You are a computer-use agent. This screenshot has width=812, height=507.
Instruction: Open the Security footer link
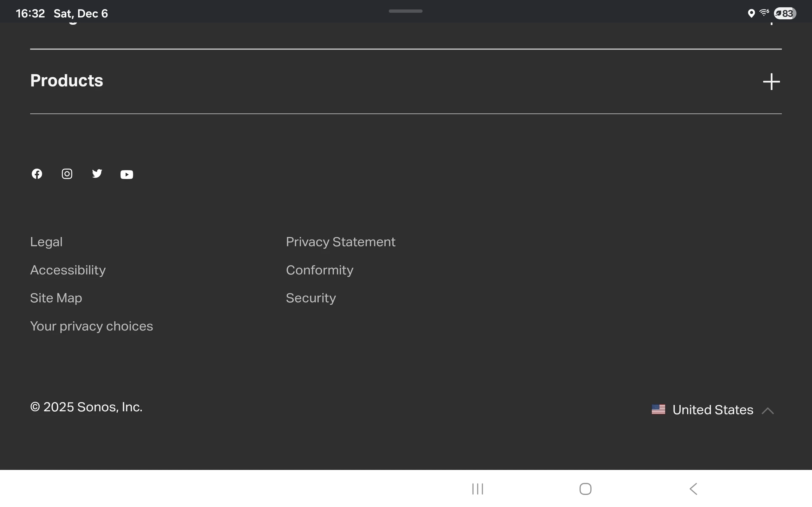[311, 298]
